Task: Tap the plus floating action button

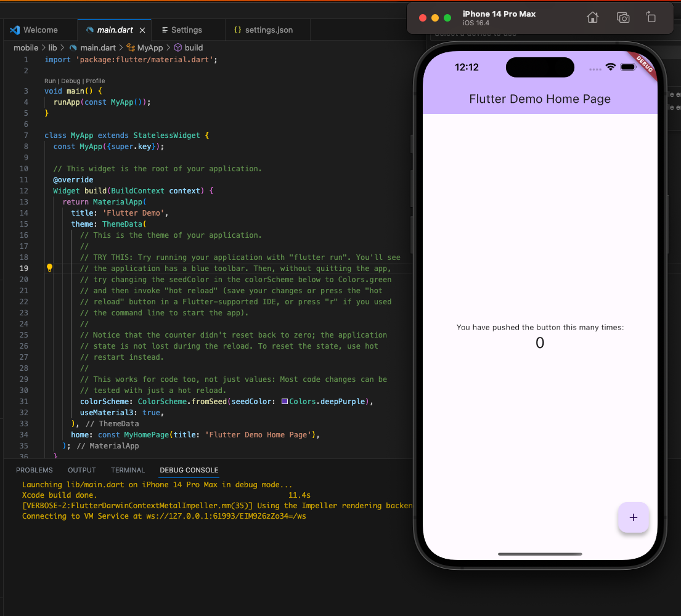Action: [633, 517]
